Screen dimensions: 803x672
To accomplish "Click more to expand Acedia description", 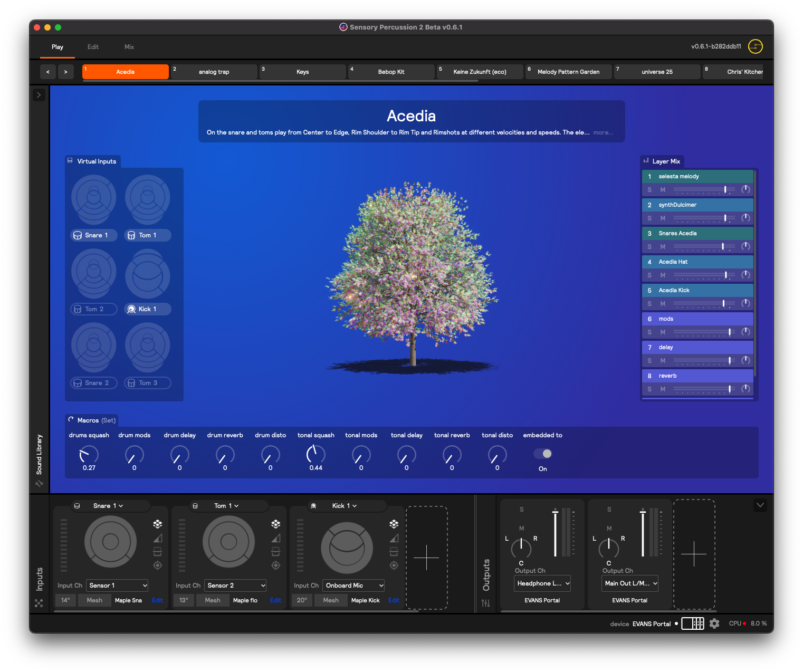I will click(x=603, y=132).
